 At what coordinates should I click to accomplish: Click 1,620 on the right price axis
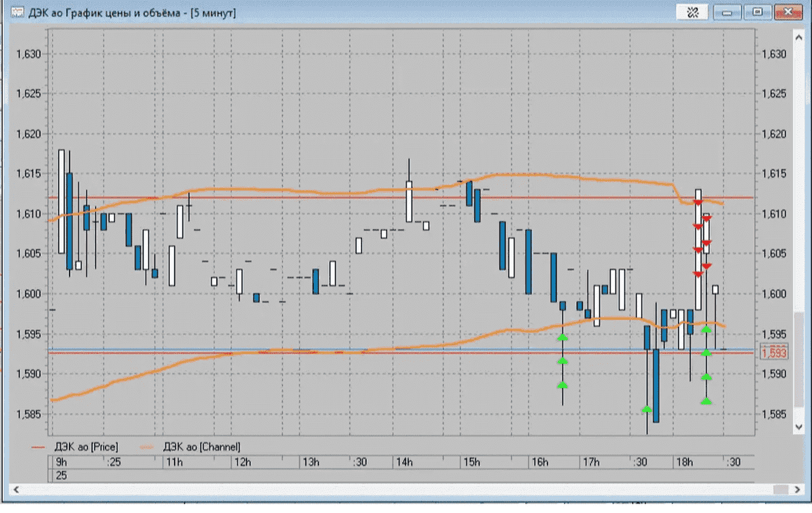coord(774,134)
